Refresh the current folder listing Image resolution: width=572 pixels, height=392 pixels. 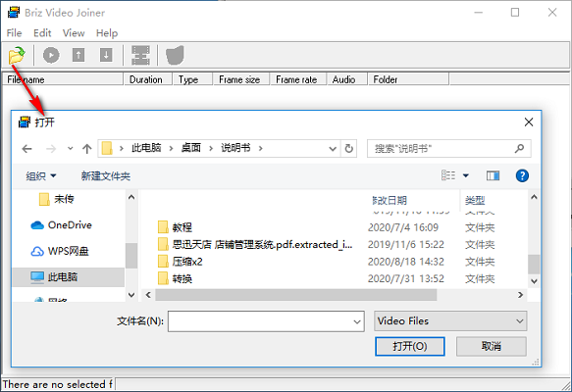(349, 149)
